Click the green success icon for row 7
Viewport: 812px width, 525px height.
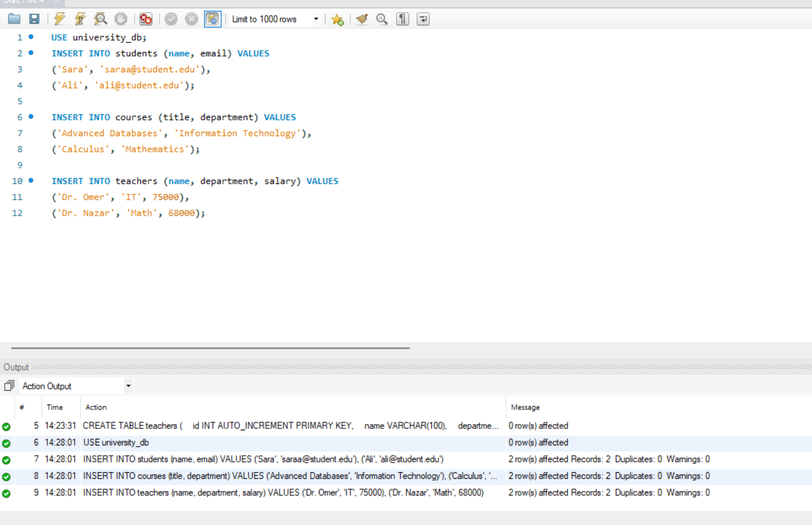[6, 460]
